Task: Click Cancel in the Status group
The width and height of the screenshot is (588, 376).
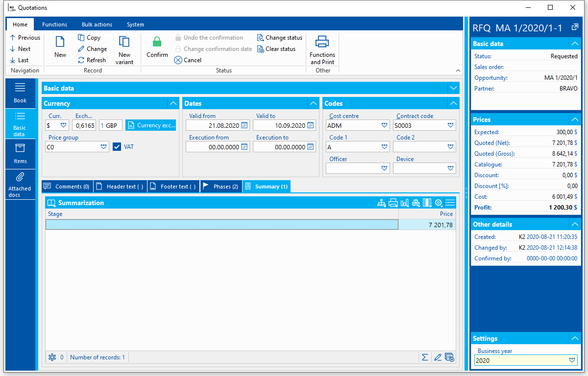Action: [x=188, y=60]
